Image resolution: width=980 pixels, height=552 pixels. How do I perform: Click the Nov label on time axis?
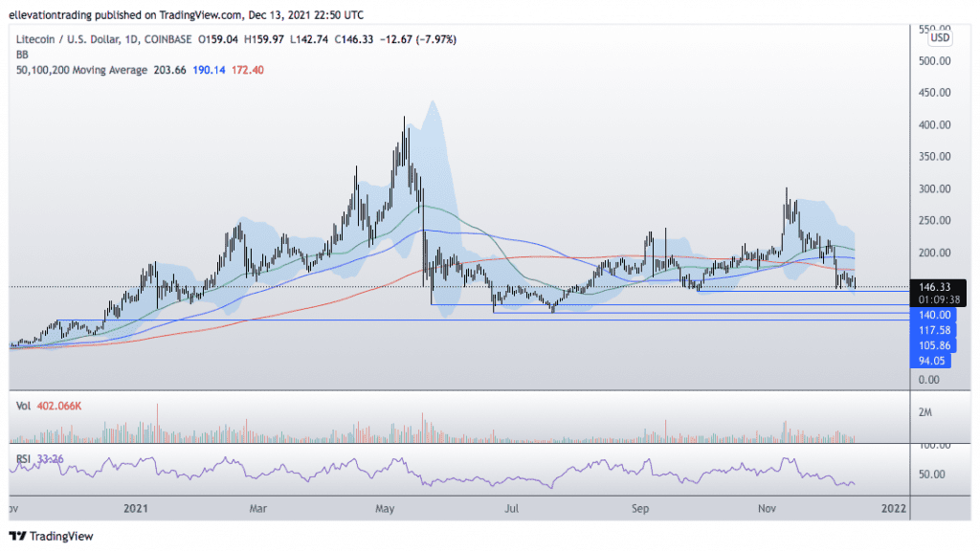pos(767,508)
